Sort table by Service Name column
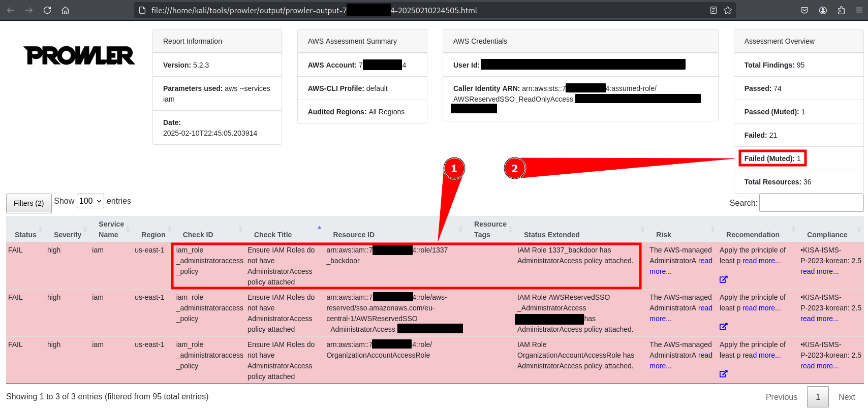868x410 pixels. coord(111,229)
